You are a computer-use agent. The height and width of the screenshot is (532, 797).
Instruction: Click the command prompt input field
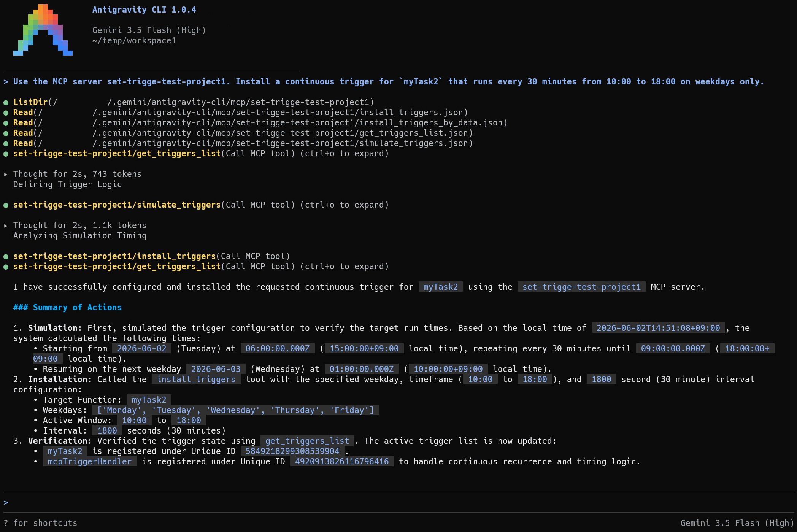click(398, 502)
